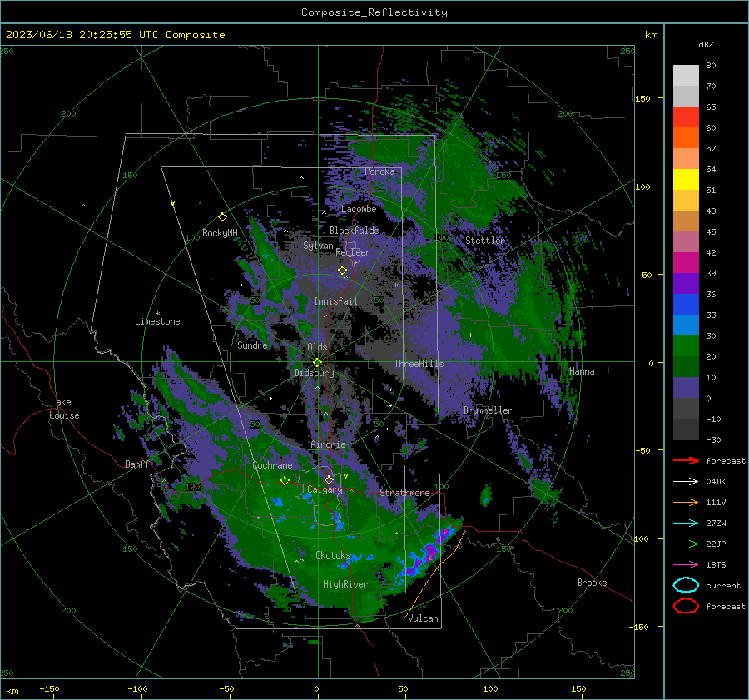Click the Drumheller label

[488, 410]
